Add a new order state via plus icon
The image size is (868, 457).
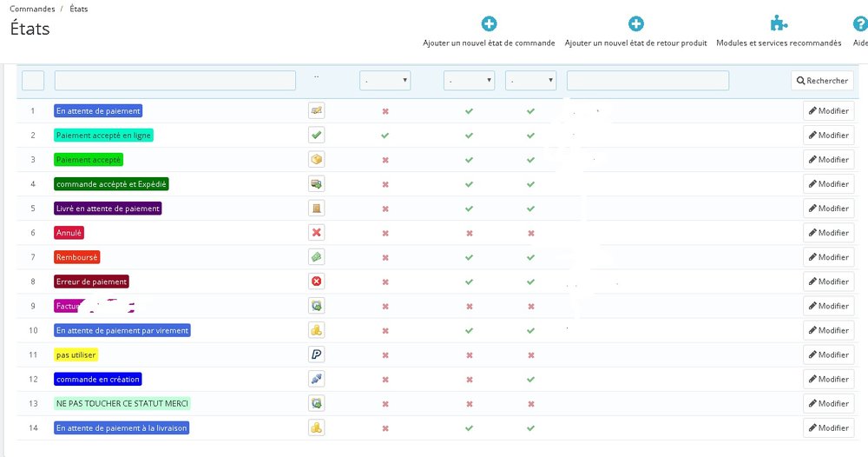(489, 23)
